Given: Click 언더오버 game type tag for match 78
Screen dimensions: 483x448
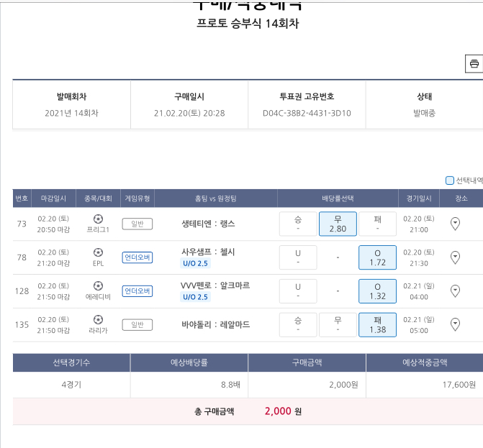Looking at the screenshot, I should click(x=137, y=257).
